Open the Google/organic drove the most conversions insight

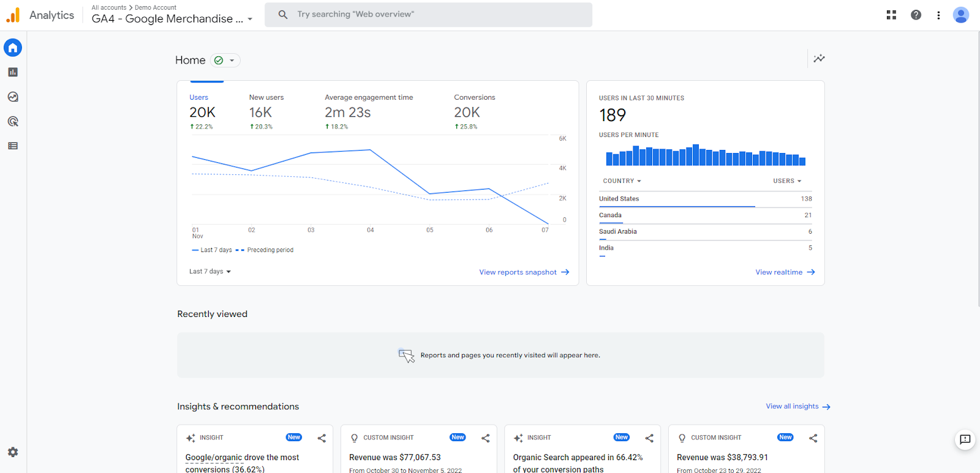243,463
